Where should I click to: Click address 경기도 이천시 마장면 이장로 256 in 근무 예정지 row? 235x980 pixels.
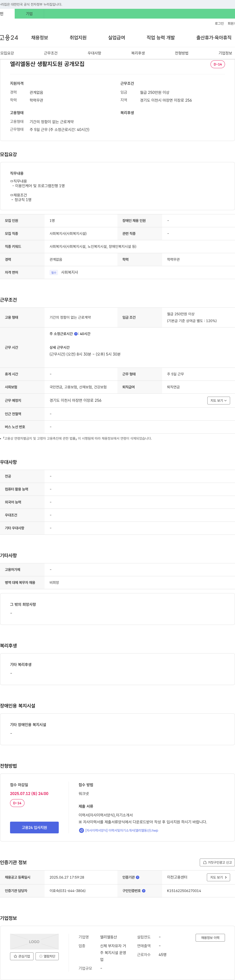75,401
